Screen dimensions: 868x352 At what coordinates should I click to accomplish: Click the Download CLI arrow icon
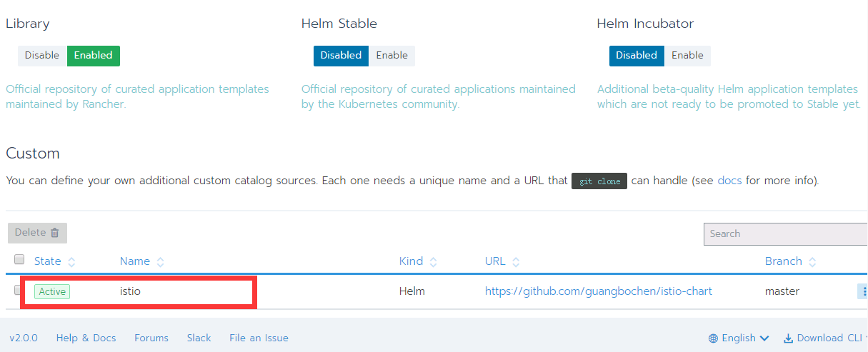[789, 338]
